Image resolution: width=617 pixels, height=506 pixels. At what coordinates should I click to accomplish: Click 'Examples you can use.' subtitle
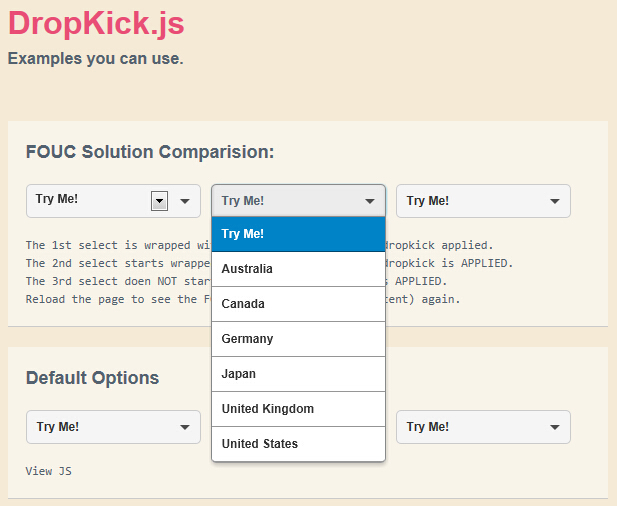(x=96, y=59)
